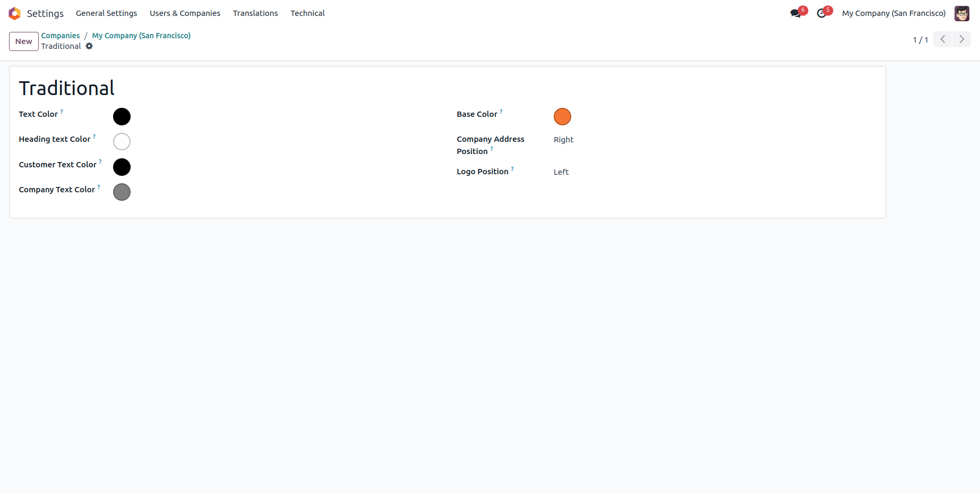Open the Users & Companies menu

(x=185, y=13)
